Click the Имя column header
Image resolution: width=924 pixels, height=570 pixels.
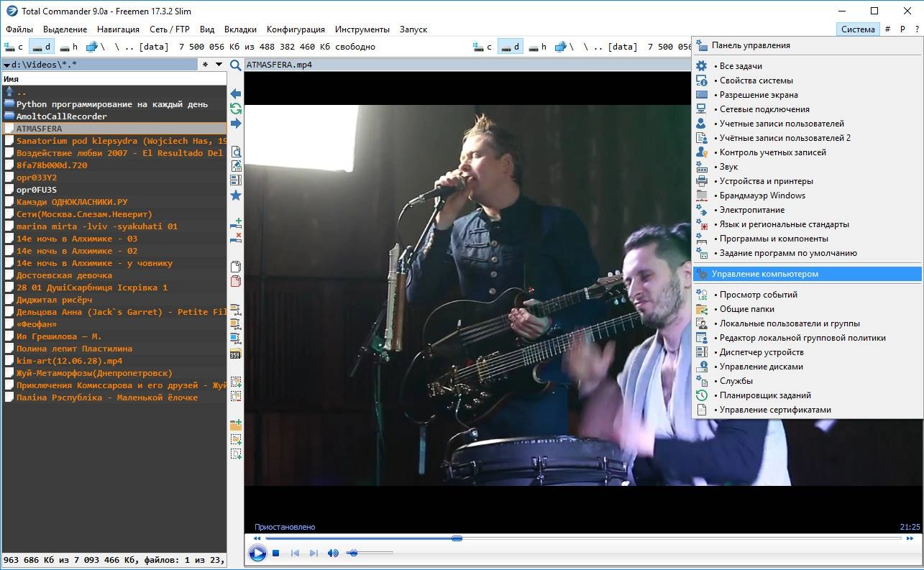(x=114, y=79)
